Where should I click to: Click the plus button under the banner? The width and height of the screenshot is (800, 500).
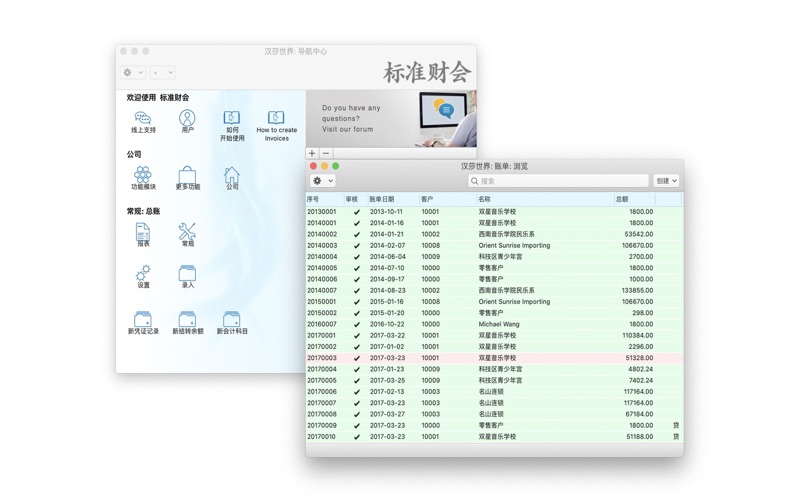pyautogui.click(x=312, y=153)
